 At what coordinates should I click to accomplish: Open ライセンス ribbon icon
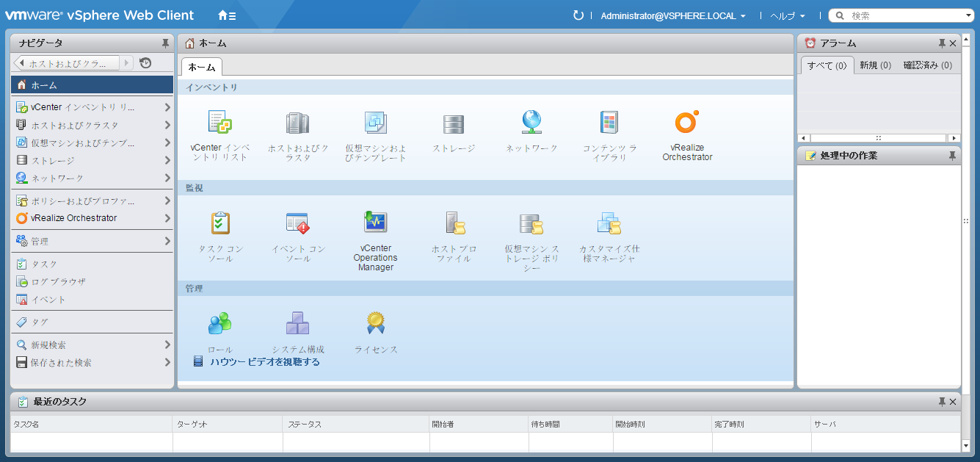[x=376, y=322]
